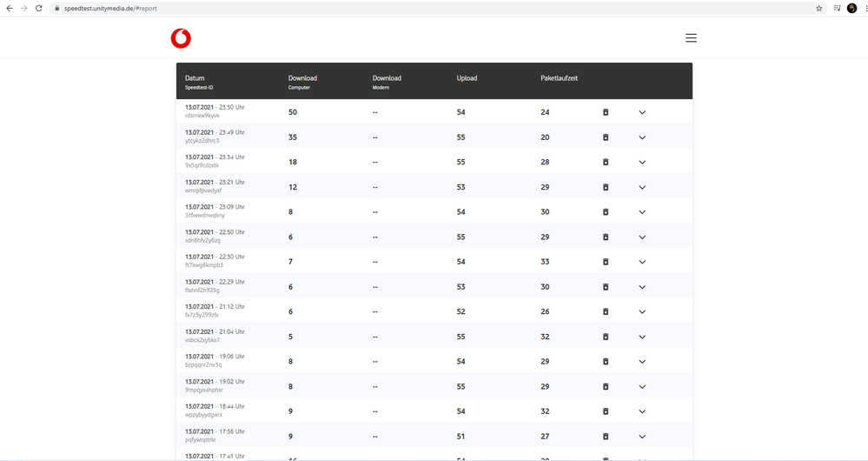868x461 pixels.
Task: Expand details for the 22:29 Uhr test
Action: pyautogui.click(x=642, y=287)
